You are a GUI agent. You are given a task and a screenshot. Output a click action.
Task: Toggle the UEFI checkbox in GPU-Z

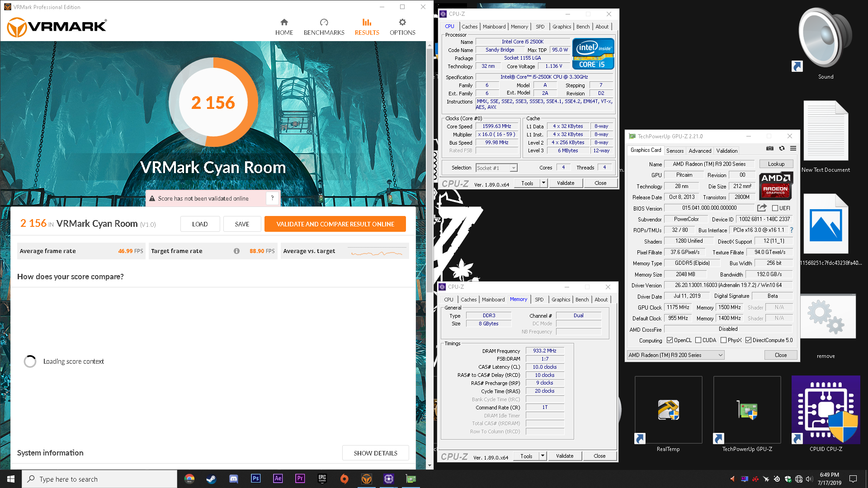(x=775, y=208)
